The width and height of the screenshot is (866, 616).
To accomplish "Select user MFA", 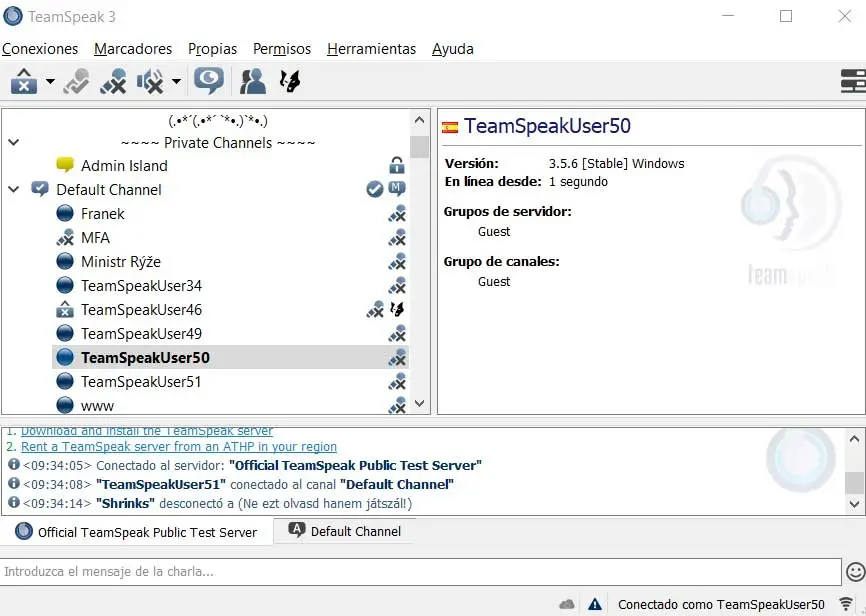I will pyautogui.click(x=96, y=238).
